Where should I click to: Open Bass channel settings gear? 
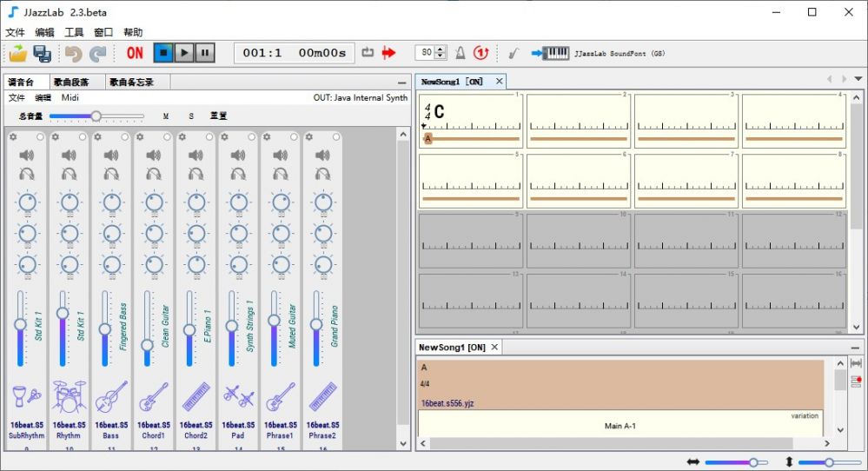pos(98,136)
